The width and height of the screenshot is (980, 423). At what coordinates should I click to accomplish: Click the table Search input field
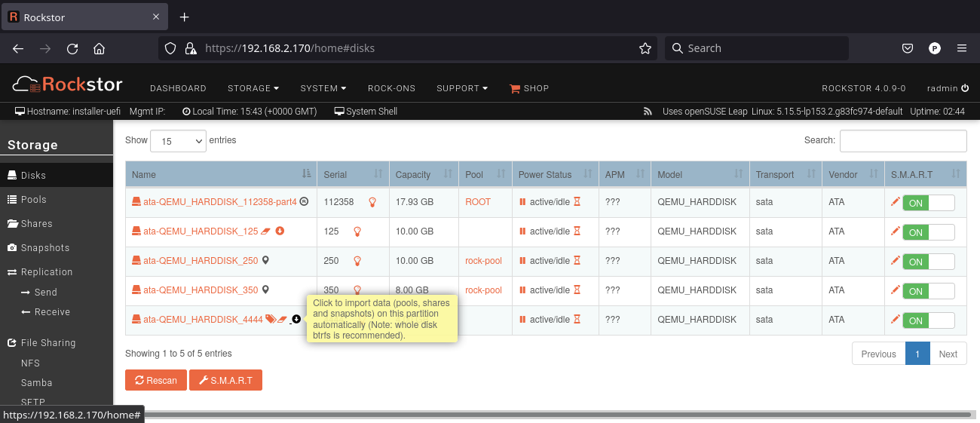tap(902, 141)
